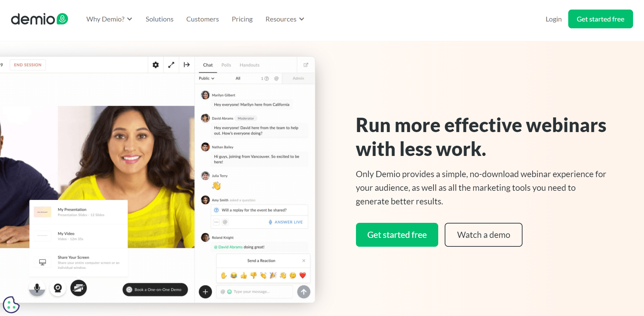Send the thumbs down reaction
The image size is (644, 316).
(254, 275)
